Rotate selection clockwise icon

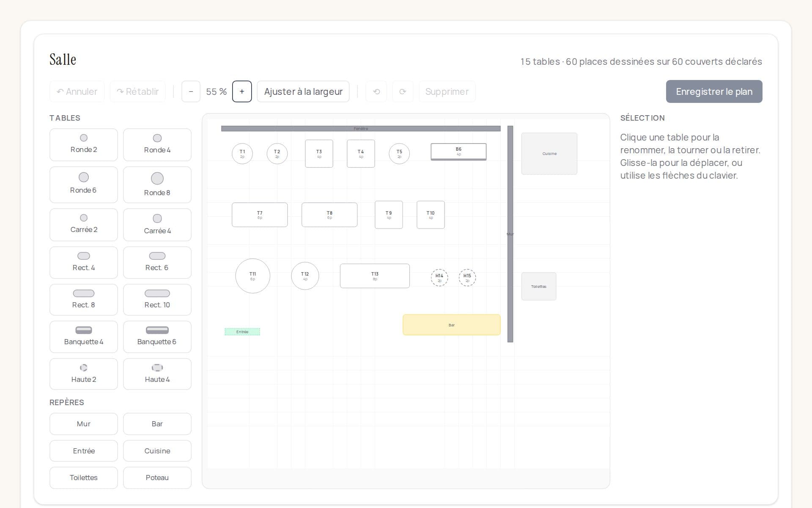[x=403, y=91]
